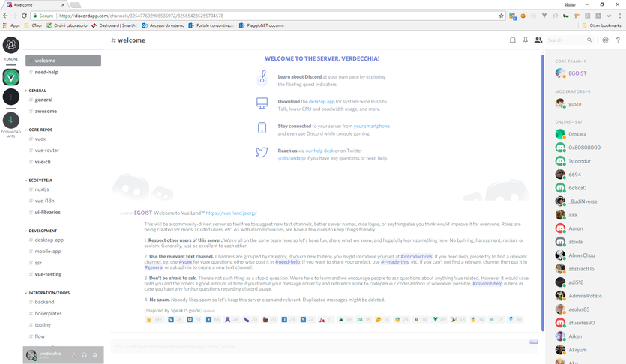Screen dimensions: 626x364
Task: Collapse the INTEGRATION/TOOLS category
Action: point(47,293)
